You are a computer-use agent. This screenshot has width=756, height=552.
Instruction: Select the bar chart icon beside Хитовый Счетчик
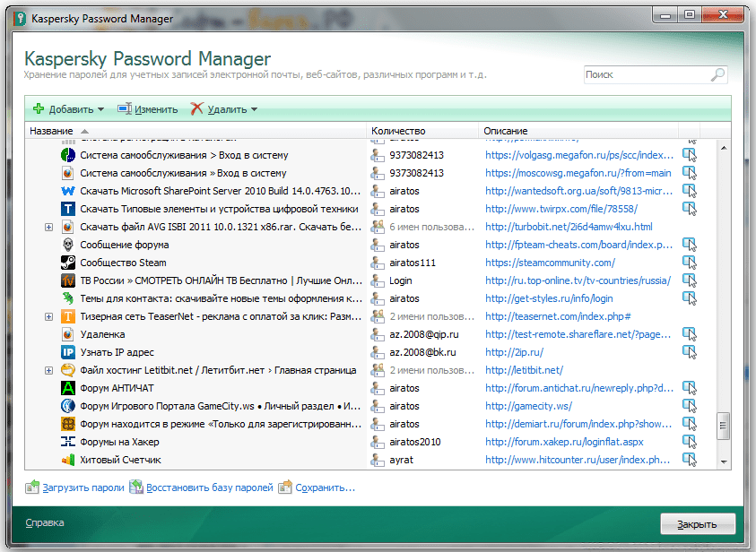[x=68, y=460]
